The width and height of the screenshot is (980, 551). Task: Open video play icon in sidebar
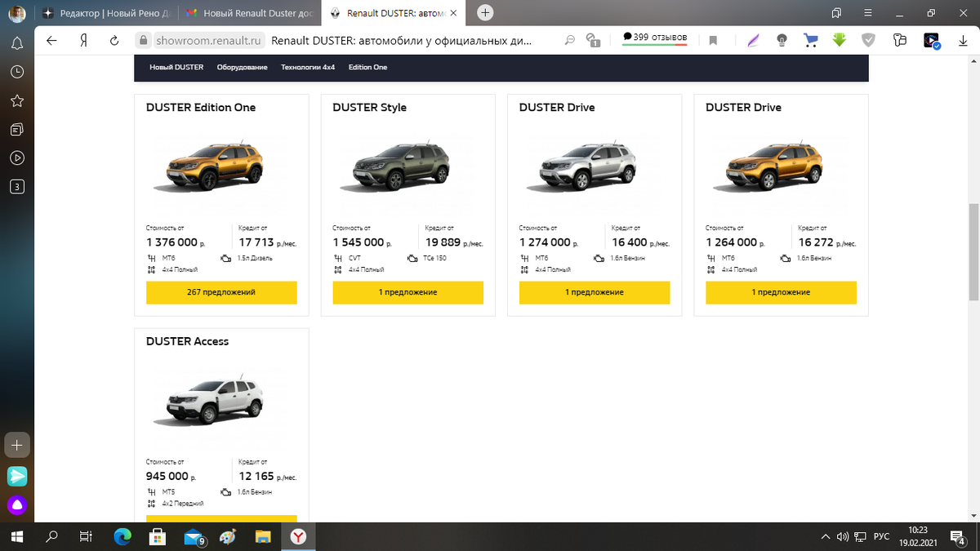(16, 158)
